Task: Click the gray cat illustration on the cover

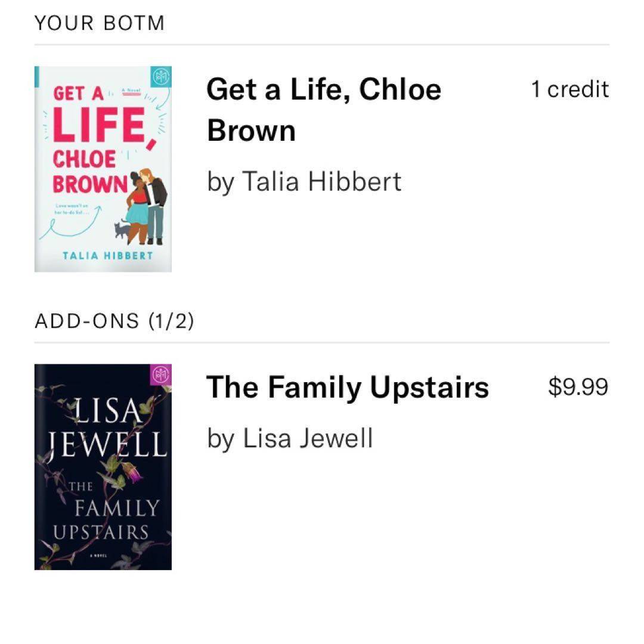Action: pyautogui.click(x=122, y=230)
